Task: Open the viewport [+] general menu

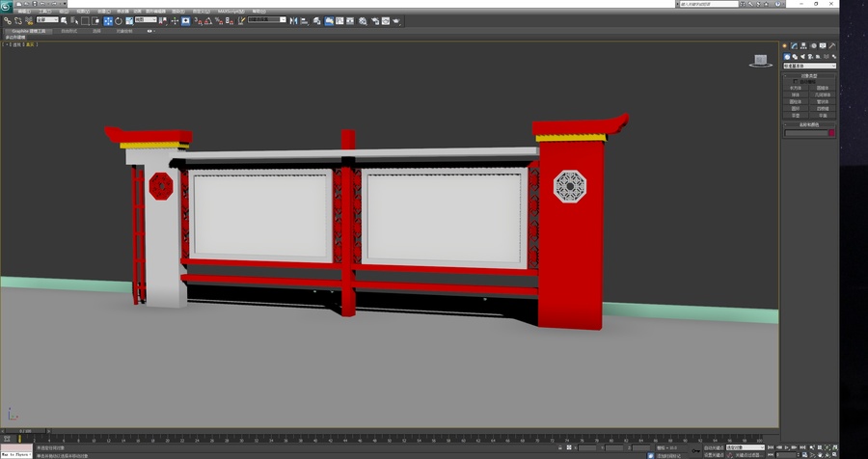Action: pyautogui.click(x=5, y=45)
